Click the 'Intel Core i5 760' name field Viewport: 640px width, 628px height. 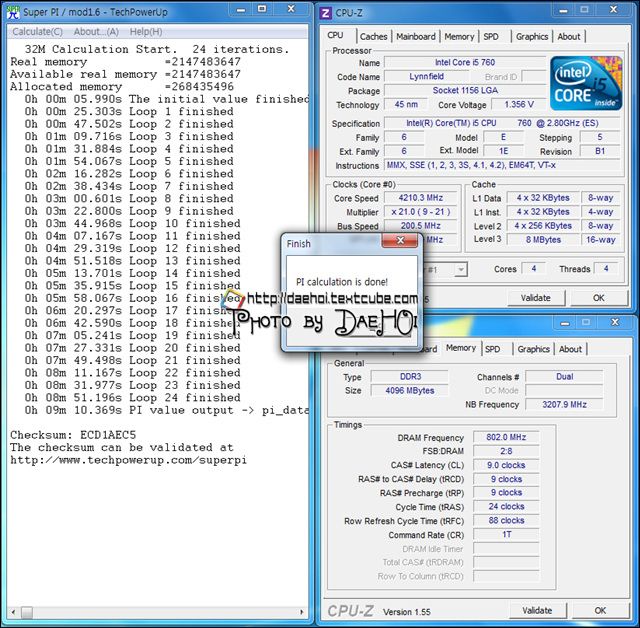click(464, 62)
